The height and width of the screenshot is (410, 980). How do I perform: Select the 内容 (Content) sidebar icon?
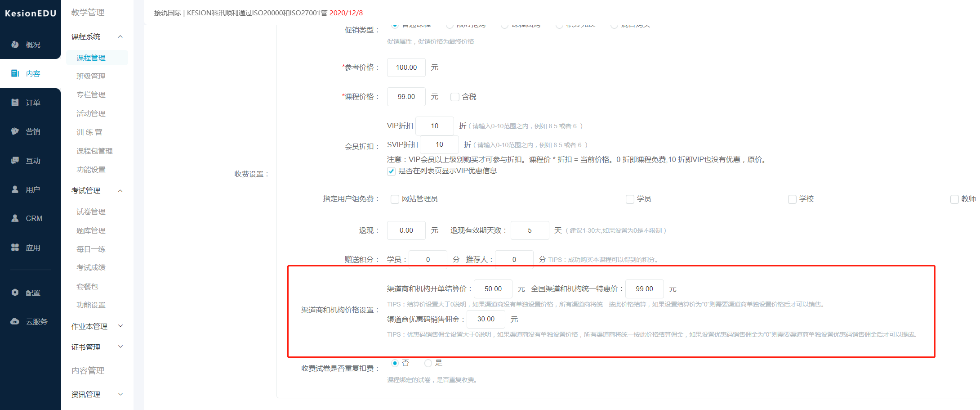pyautogui.click(x=30, y=73)
